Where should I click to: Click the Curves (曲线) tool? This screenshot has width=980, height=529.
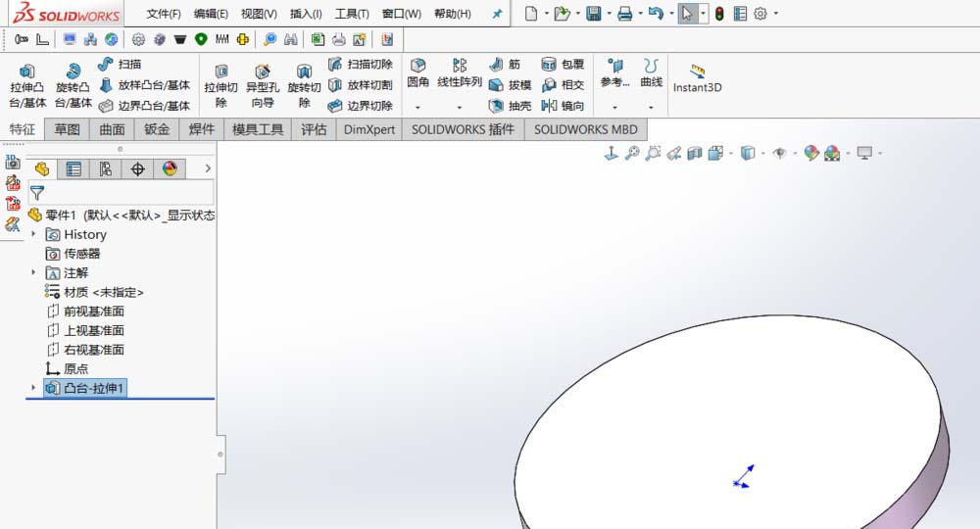pyautogui.click(x=652, y=73)
